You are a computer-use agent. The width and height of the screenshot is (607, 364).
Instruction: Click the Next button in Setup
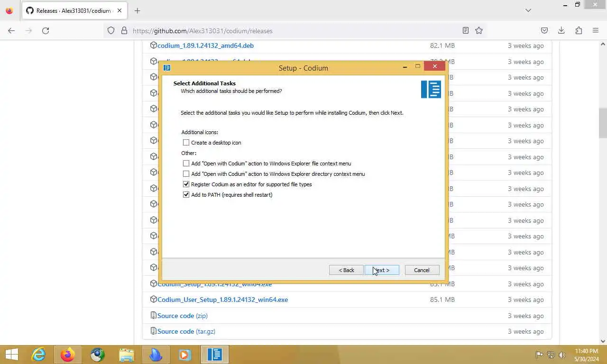coord(382,270)
